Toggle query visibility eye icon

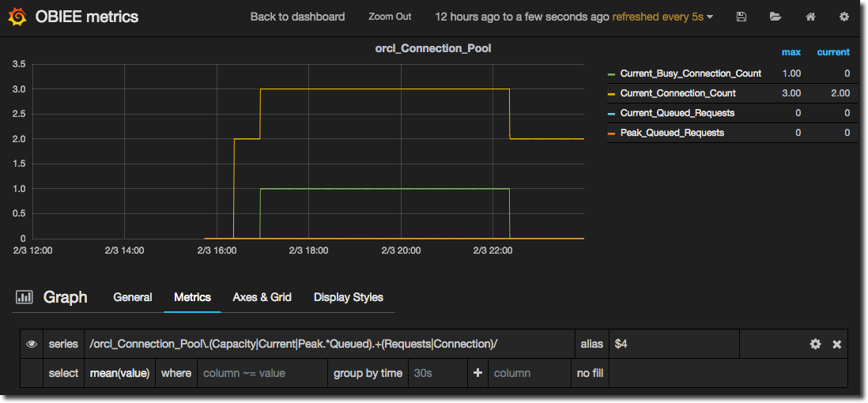click(x=32, y=345)
